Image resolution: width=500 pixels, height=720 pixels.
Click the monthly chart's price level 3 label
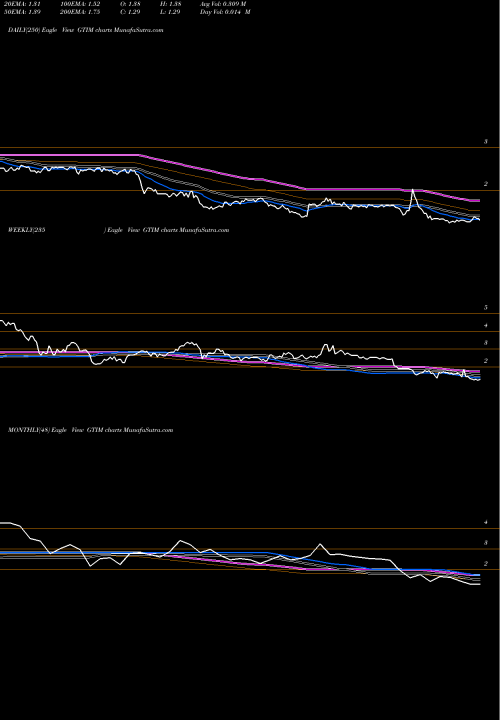[x=486, y=543]
